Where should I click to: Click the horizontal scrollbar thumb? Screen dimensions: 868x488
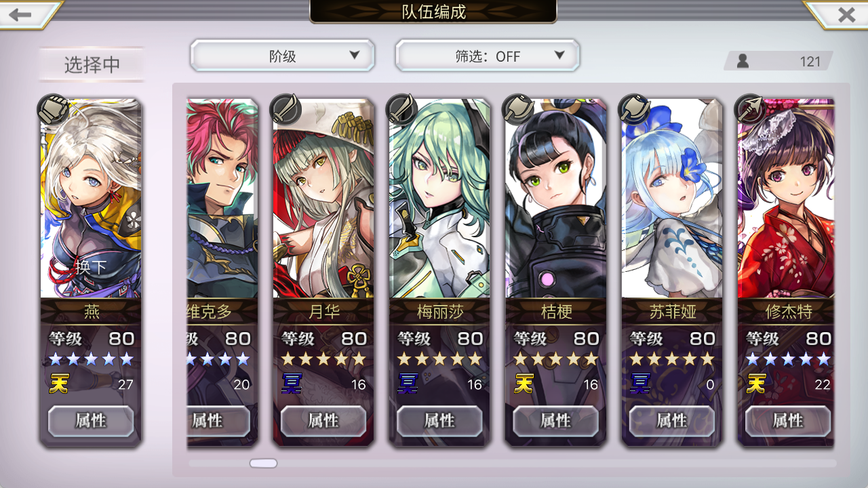(x=263, y=463)
